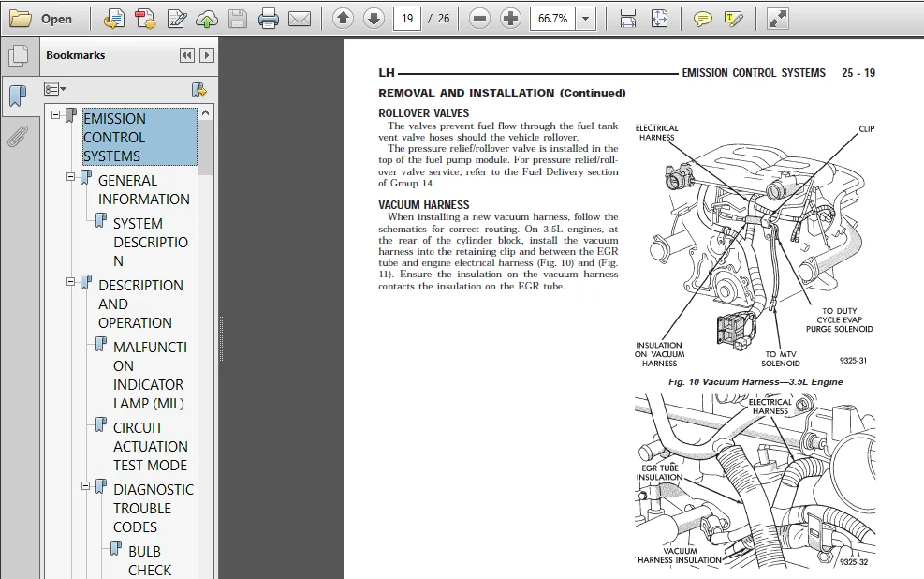The width and height of the screenshot is (924, 579).
Task: Click the Edit/sign document icon
Action: 177,20
